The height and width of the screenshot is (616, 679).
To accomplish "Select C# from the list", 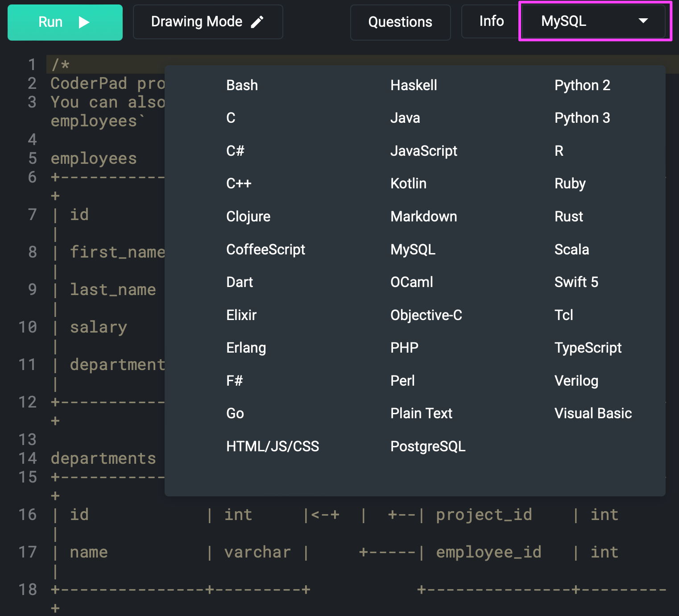I will (x=235, y=151).
